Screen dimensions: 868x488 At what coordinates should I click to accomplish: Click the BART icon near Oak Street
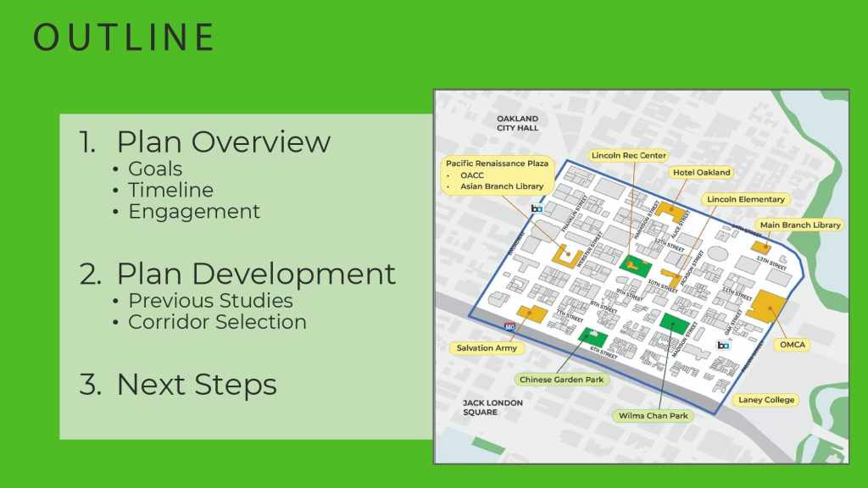(723, 345)
